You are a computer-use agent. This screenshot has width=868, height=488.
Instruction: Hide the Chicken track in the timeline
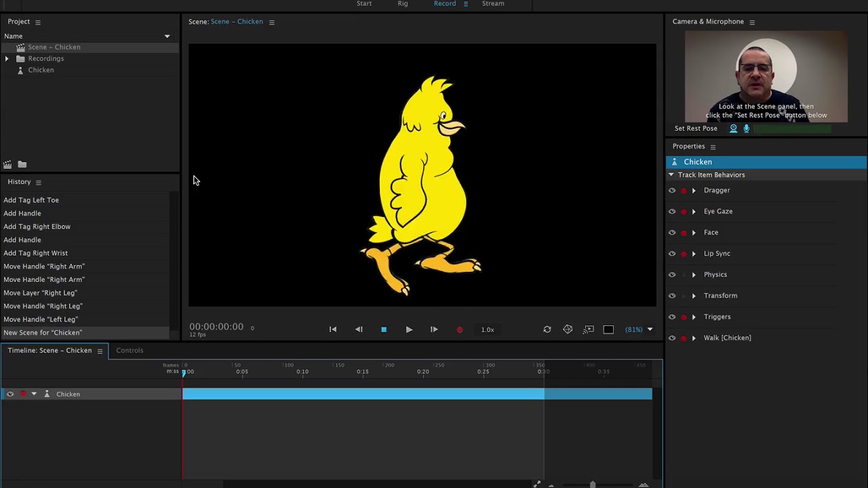point(10,394)
